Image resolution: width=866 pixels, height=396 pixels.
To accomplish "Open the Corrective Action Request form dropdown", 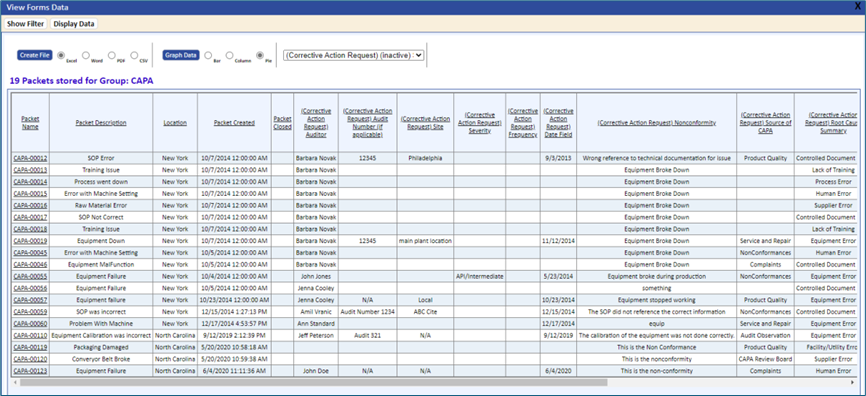I will click(x=353, y=55).
